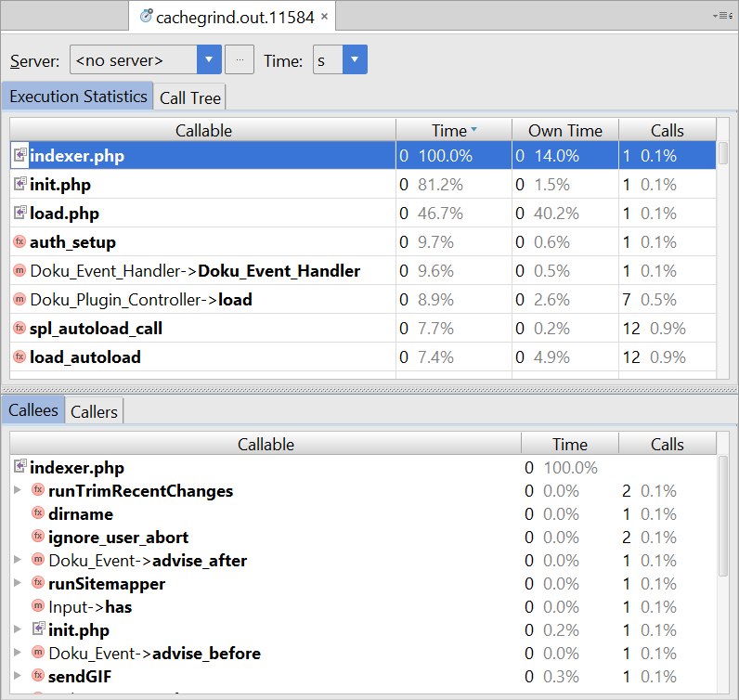Expand the Doku_Event->advise_after node
Image resolution: width=739 pixels, height=700 pixels.
tap(18, 560)
